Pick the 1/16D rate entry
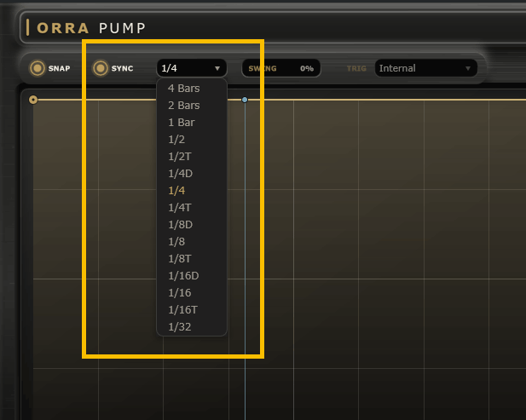This screenshot has height=420, width=526. click(x=192, y=275)
